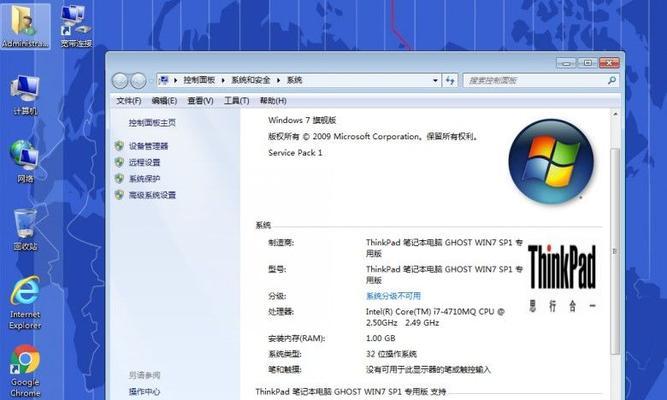667x400 pixels.
Task: Click the shield icon beside 高级系统设置
Action: (119, 195)
